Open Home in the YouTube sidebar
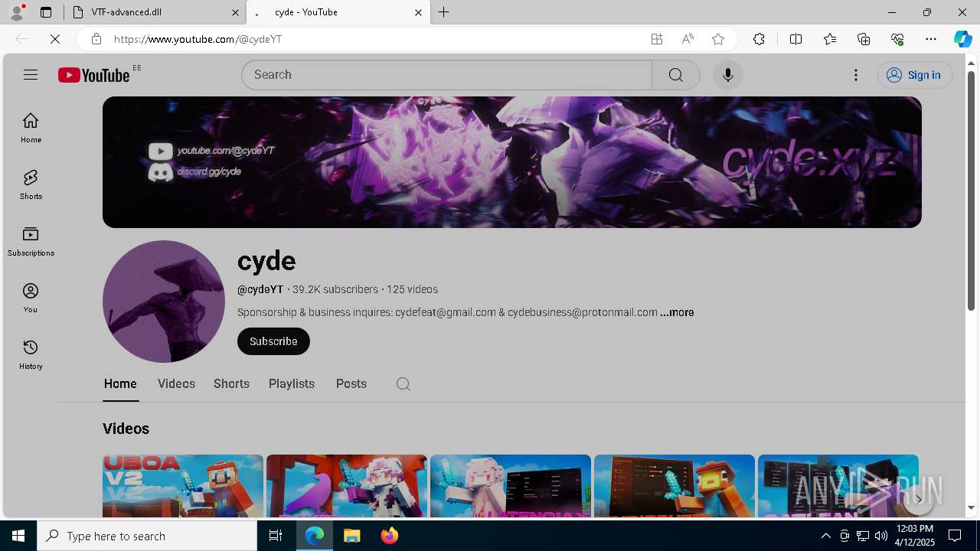 [31, 128]
